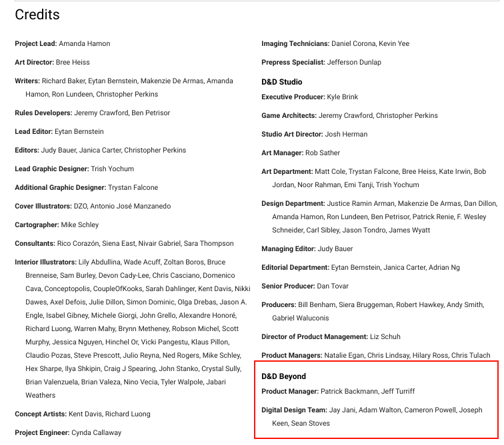Click the Senior Producer label
Image resolution: width=504 pixels, height=445 pixels.
(x=288, y=286)
